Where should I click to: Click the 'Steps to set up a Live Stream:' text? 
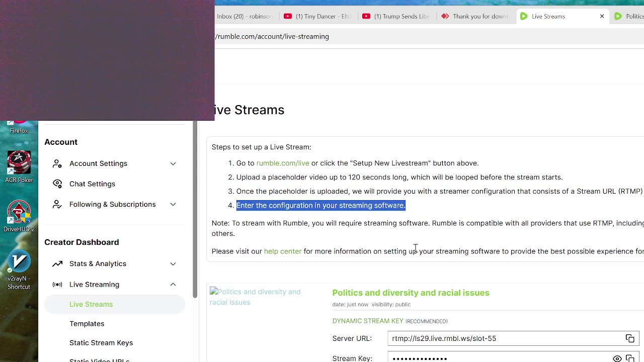[261, 147]
